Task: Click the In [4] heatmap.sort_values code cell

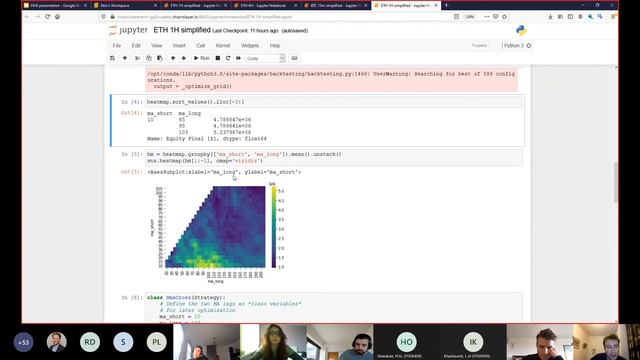Action: tap(334, 102)
